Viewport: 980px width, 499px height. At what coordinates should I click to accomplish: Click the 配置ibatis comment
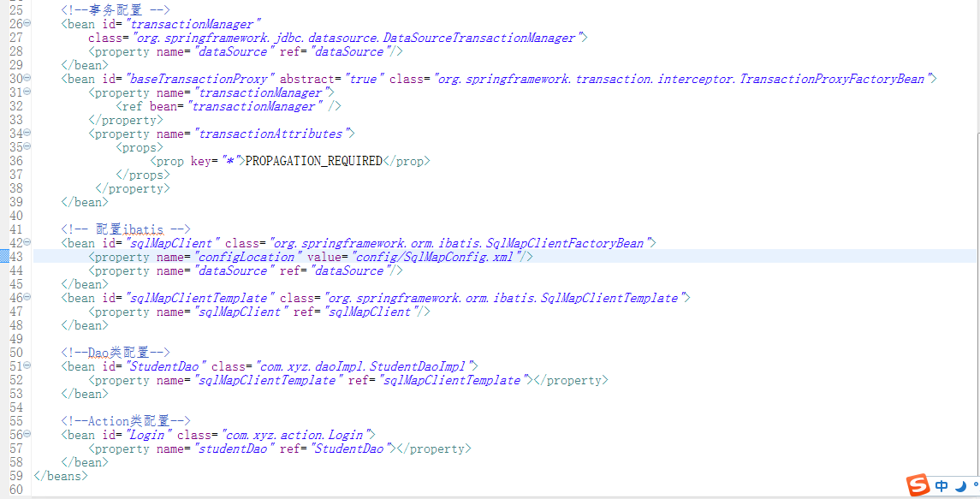click(125, 229)
